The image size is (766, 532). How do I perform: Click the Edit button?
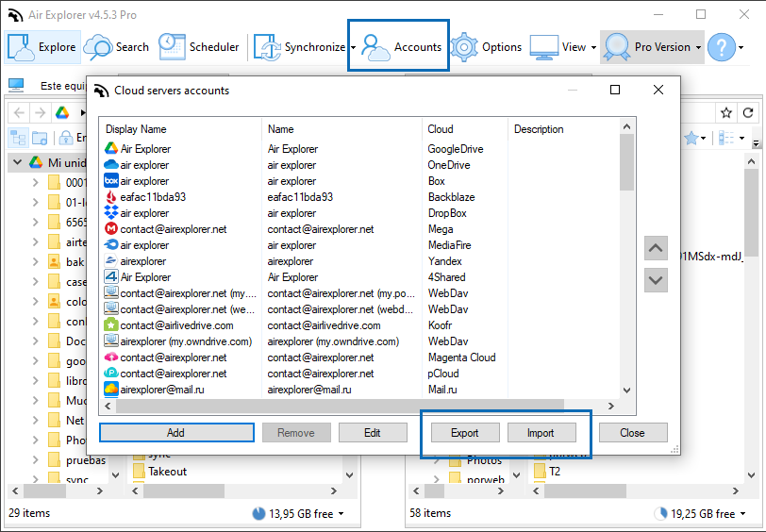[373, 433]
